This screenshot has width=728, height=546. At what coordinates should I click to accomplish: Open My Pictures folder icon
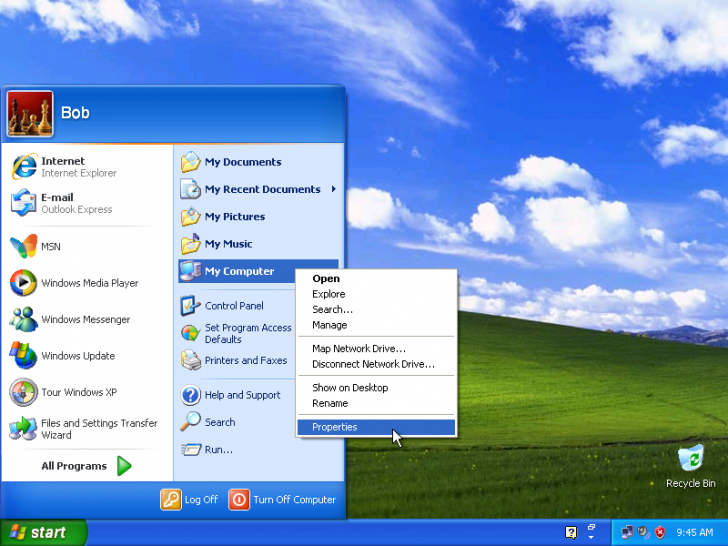pos(190,216)
